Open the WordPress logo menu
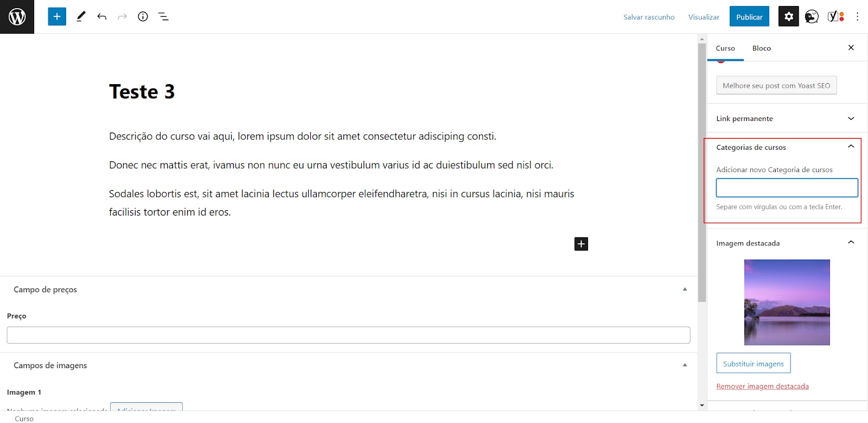 [17, 17]
